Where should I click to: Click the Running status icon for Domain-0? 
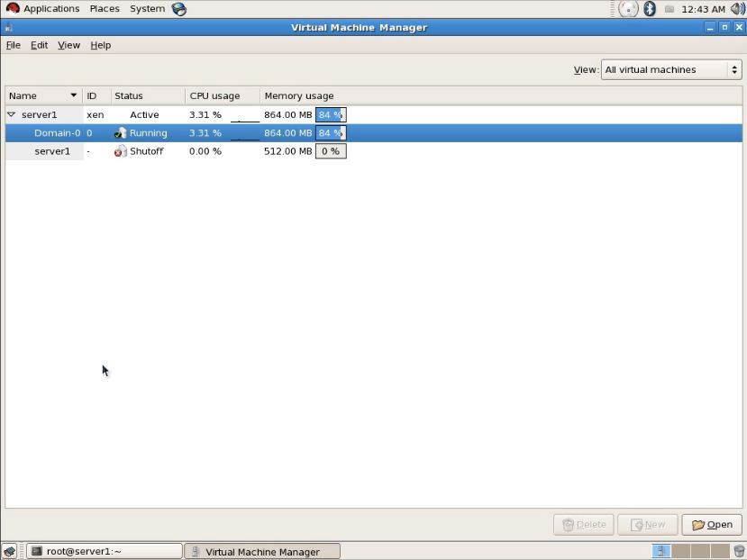pos(121,133)
